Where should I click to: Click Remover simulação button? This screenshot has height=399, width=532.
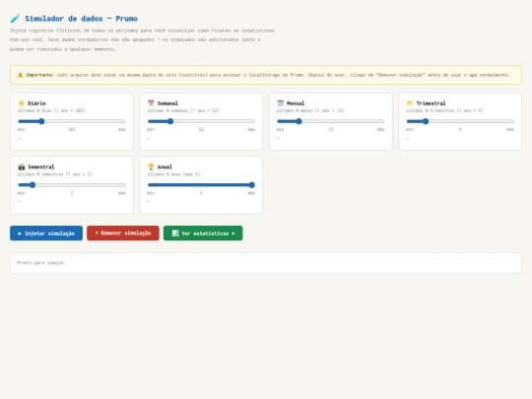[x=123, y=233]
